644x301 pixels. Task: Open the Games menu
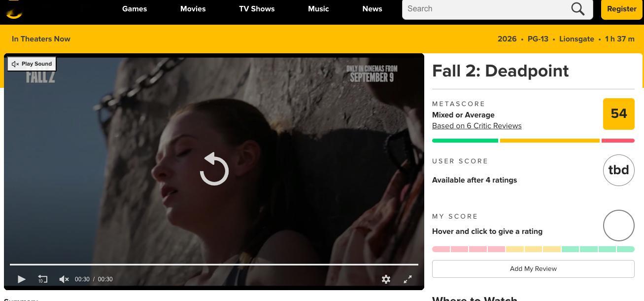coord(135,9)
